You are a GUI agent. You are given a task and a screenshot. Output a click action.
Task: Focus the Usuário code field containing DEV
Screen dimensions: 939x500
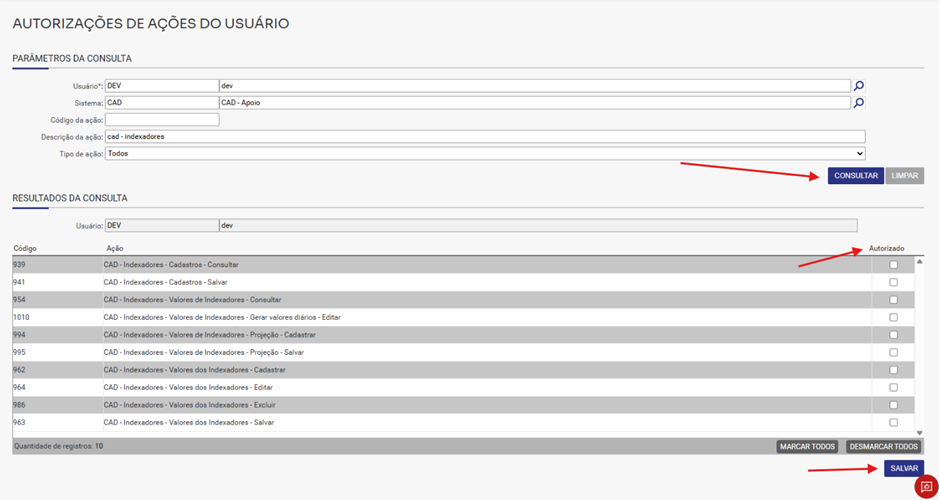[x=162, y=86]
